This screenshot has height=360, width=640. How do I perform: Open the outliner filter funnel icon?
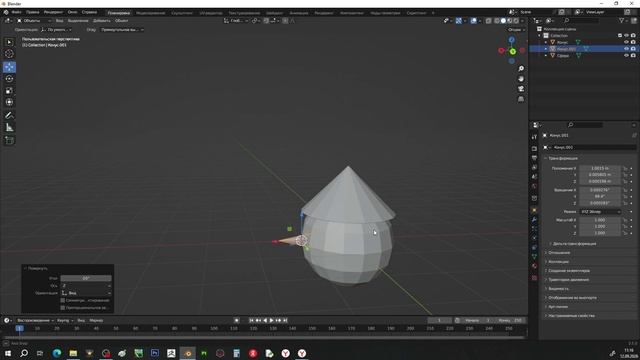tap(622, 20)
